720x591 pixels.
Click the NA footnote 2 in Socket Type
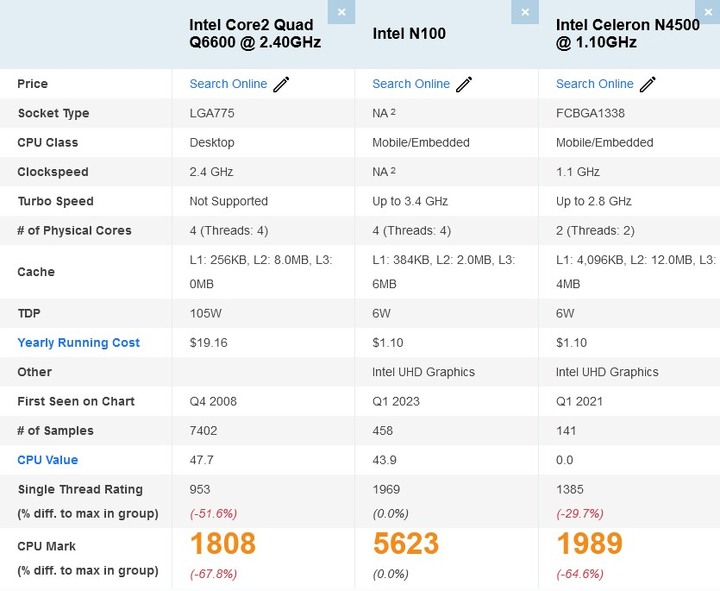point(393,112)
